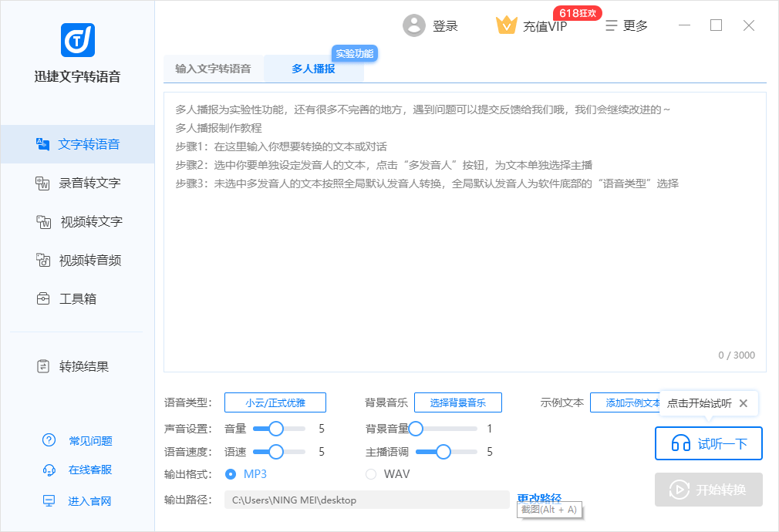779x532 pixels.
Task: Click 更改路径 to change output path
Action: (x=539, y=498)
